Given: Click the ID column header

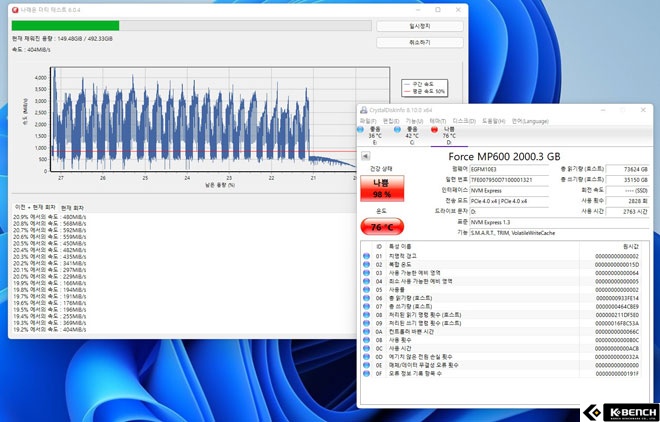Looking at the screenshot, I should pos(379,247).
